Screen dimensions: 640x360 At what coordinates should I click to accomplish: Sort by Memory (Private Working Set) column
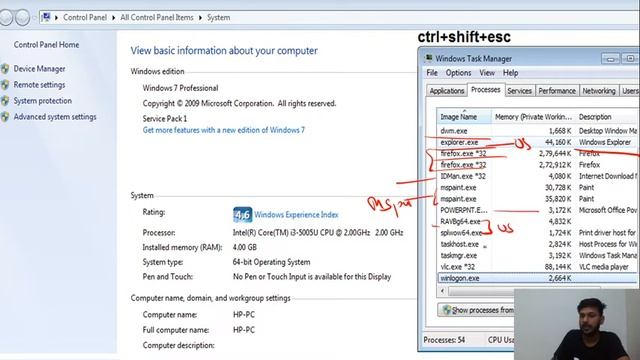click(533, 117)
